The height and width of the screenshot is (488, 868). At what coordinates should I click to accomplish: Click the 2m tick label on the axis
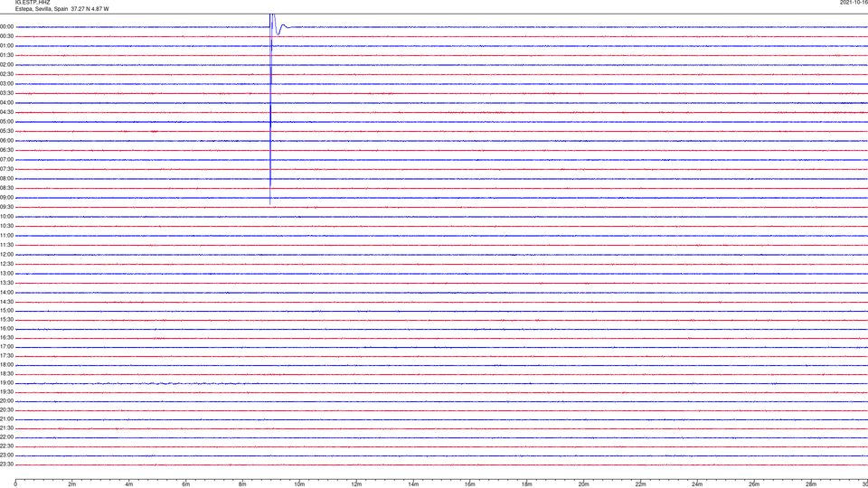tap(72, 484)
